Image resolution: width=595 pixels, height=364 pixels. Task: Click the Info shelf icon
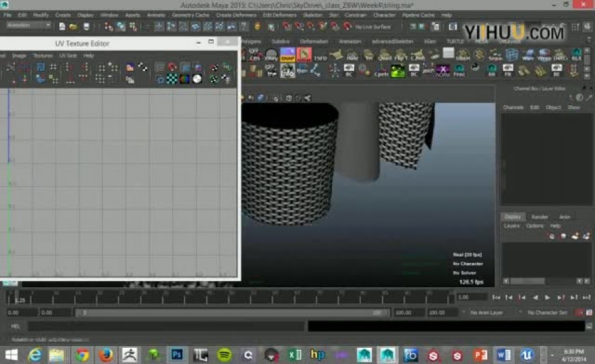[287, 71]
